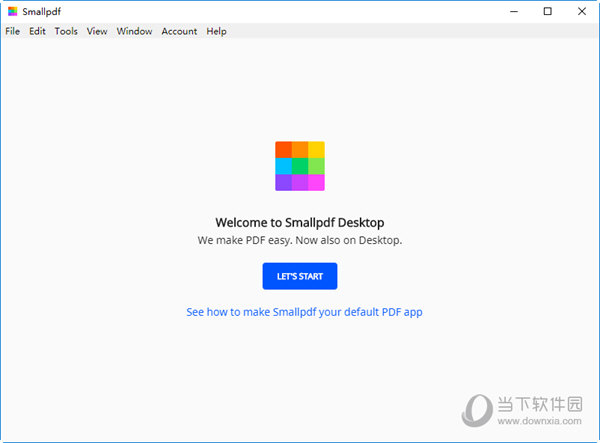The height and width of the screenshot is (443, 600).
Task: Open the Tools menu
Action: click(x=66, y=31)
